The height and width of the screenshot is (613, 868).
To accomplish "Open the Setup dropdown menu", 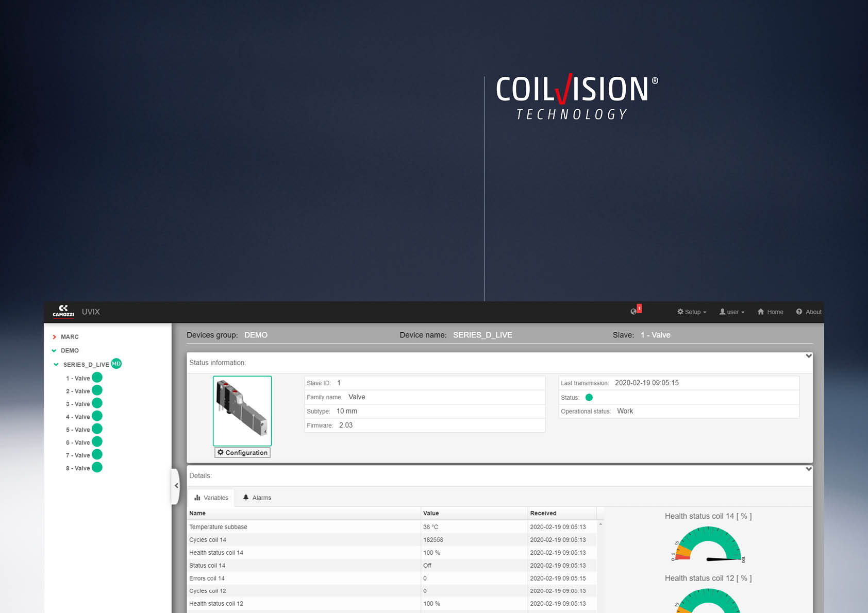I will tap(692, 312).
